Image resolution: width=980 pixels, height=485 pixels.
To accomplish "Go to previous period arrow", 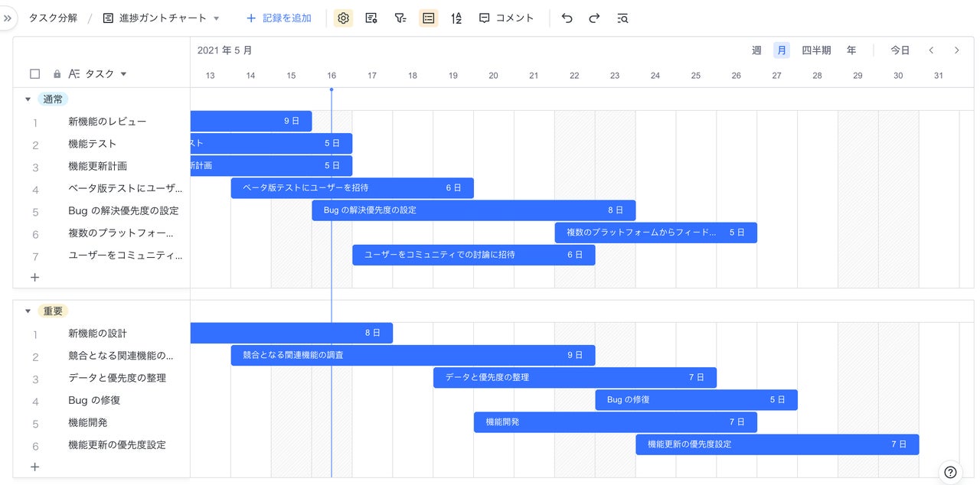I will [931, 50].
